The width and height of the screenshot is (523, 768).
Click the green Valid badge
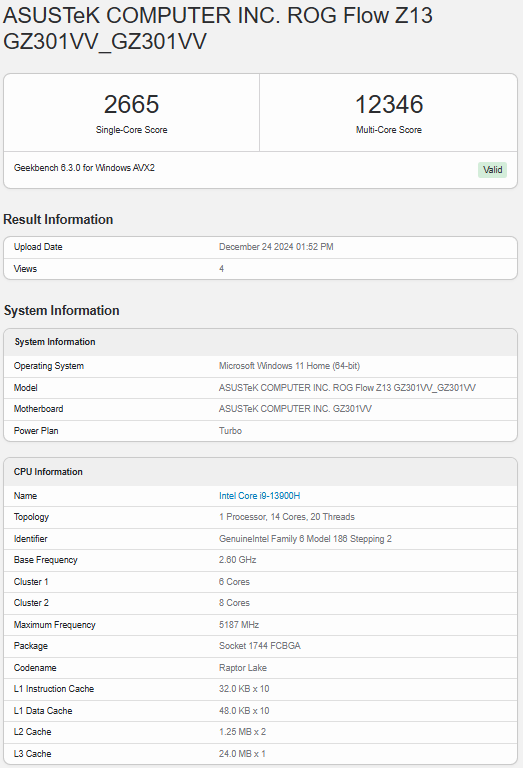(492, 169)
